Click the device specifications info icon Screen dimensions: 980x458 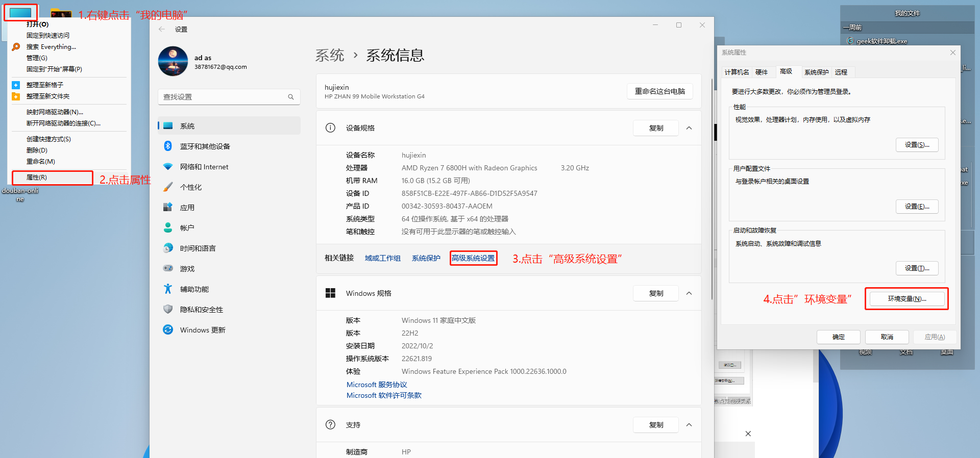(x=330, y=128)
